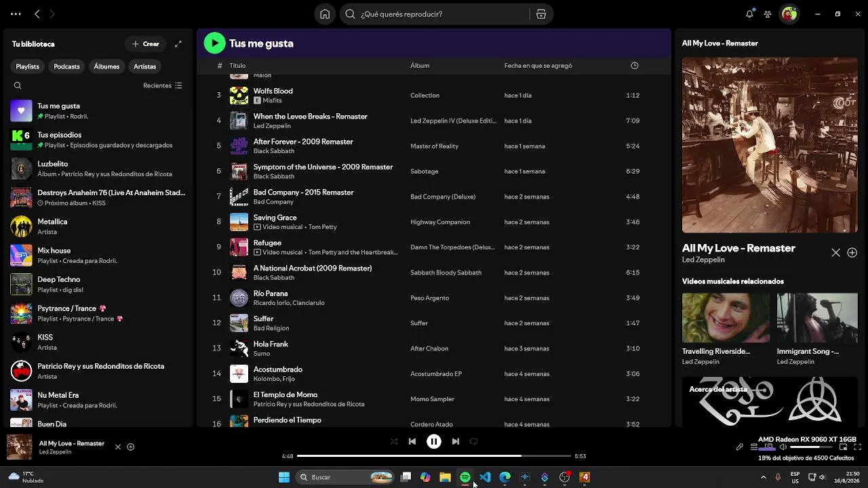The height and width of the screenshot is (488, 868).
Task: Skip to the previous track
Action: click(x=412, y=442)
